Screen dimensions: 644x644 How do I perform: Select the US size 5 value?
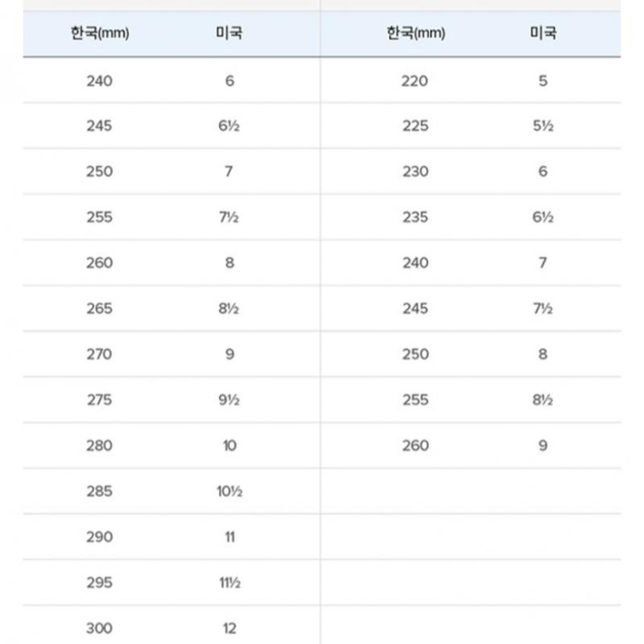543,80
